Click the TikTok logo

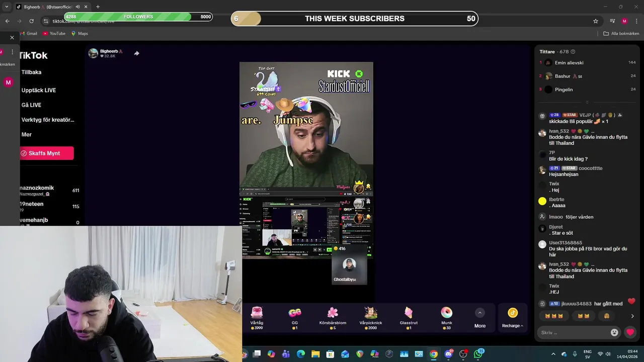(x=33, y=55)
